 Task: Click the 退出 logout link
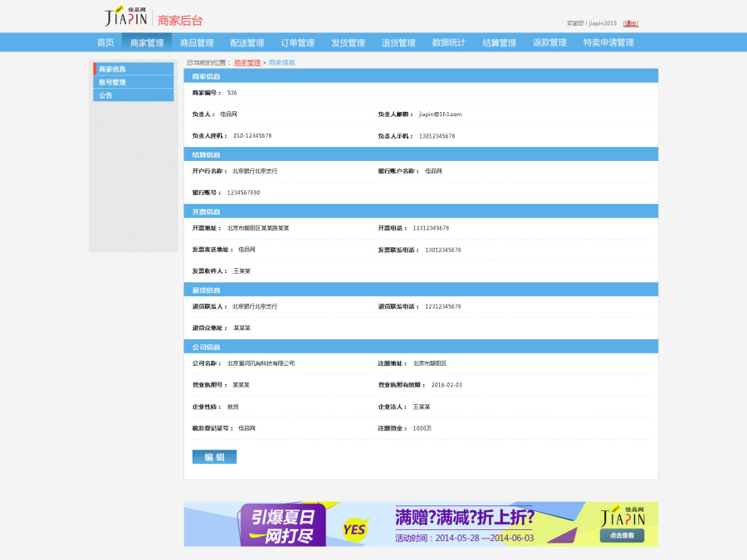632,23
